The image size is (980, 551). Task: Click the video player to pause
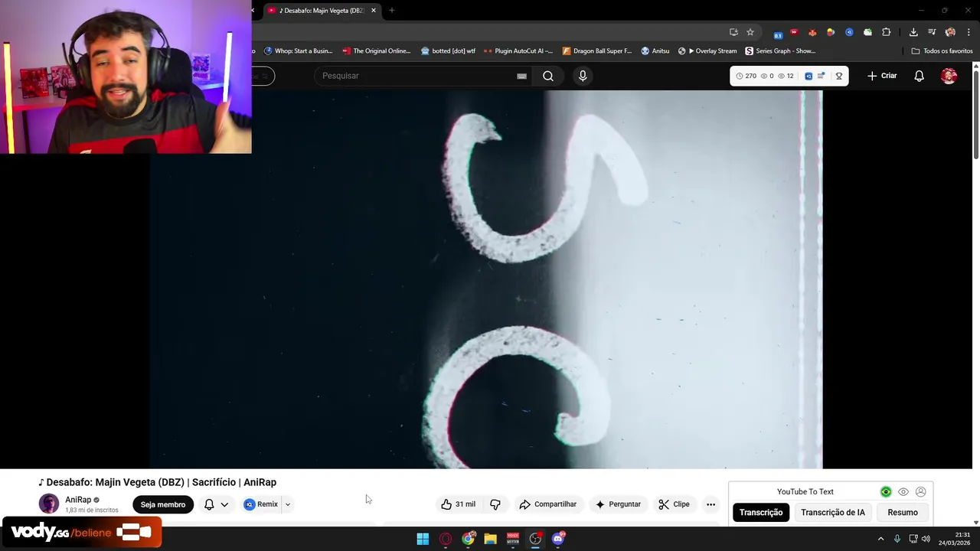pyautogui.click(x=486, y=279)
